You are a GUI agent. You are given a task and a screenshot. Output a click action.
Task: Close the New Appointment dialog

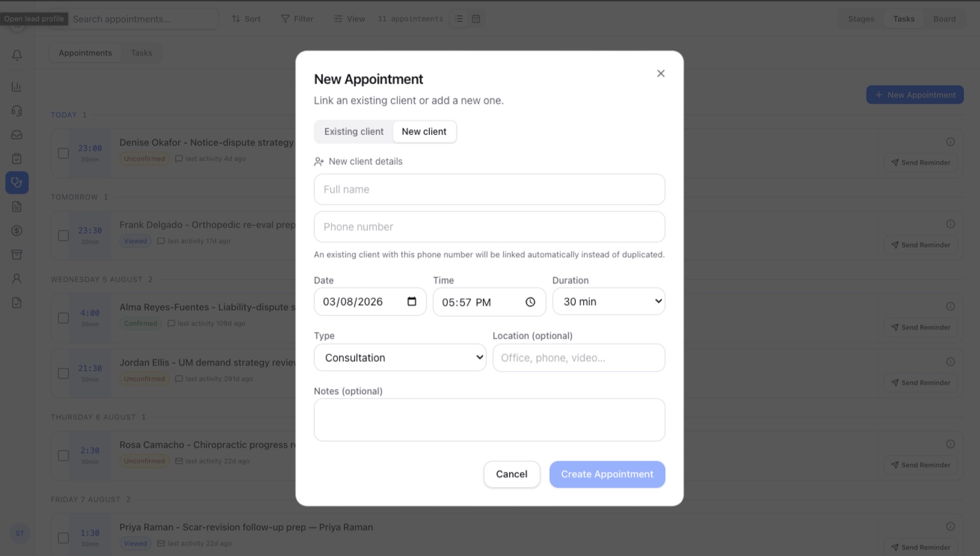coord(661,74)
